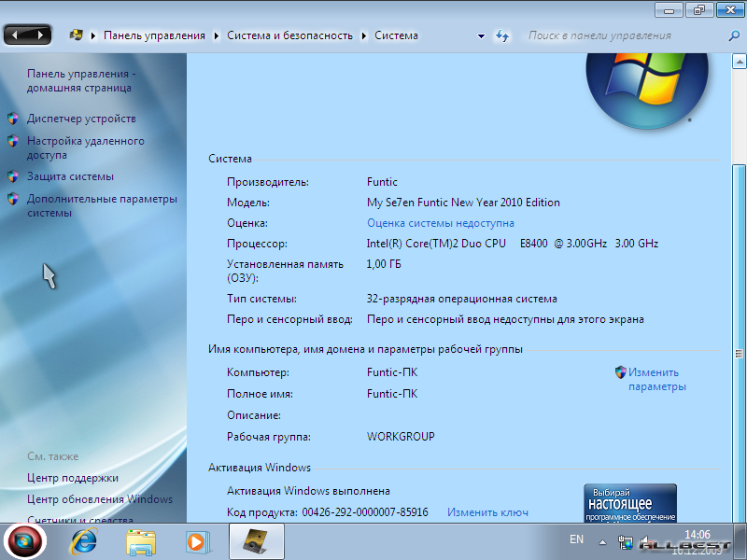Viewport: 747px width, 560px height.
Task: Select Funtic-ПК in the Полное имя row
Action: [x=392, y=394]
